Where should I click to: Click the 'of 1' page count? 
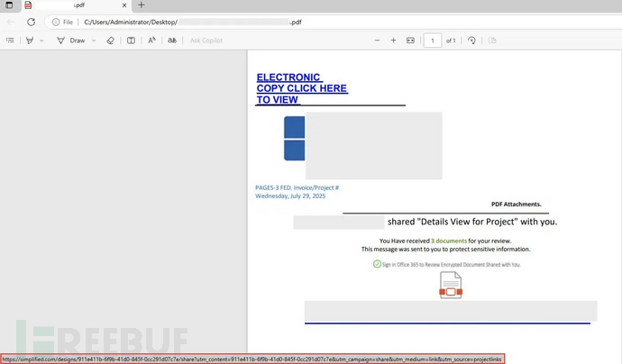pos(451,41)
